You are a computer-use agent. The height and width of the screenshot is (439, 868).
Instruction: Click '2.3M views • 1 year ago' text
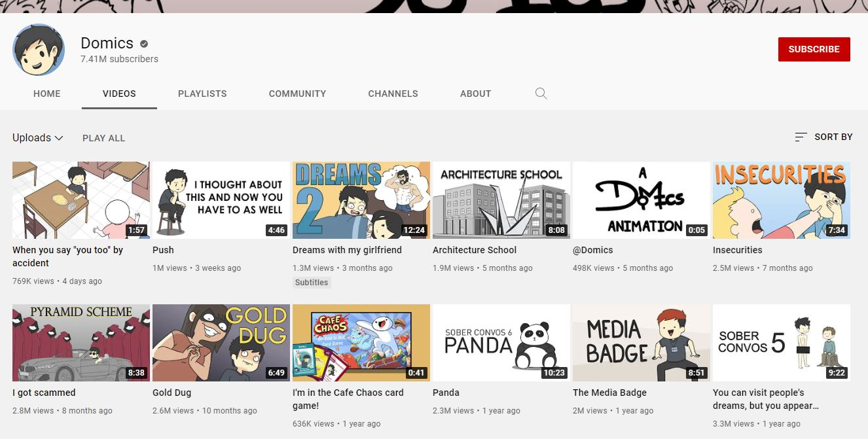click(x=477, y=411)
